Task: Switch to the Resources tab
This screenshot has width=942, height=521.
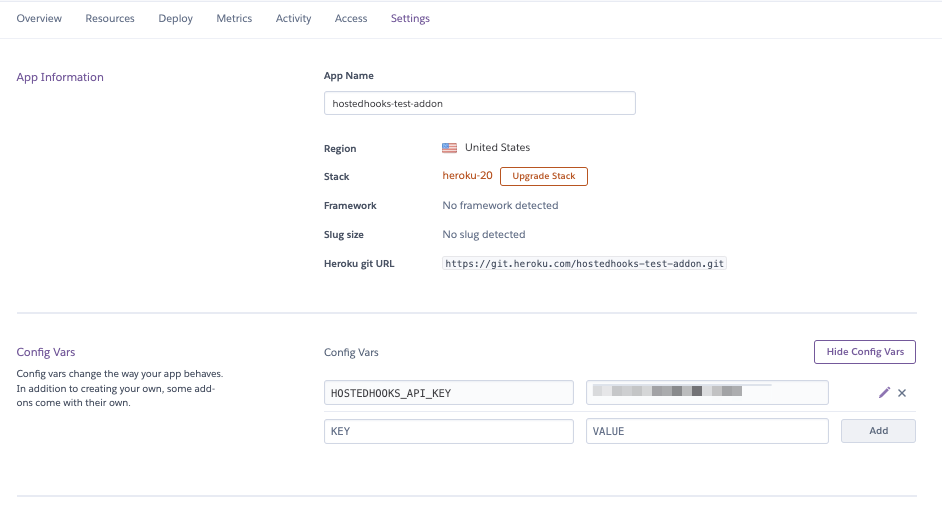Action: coord(110,19)
